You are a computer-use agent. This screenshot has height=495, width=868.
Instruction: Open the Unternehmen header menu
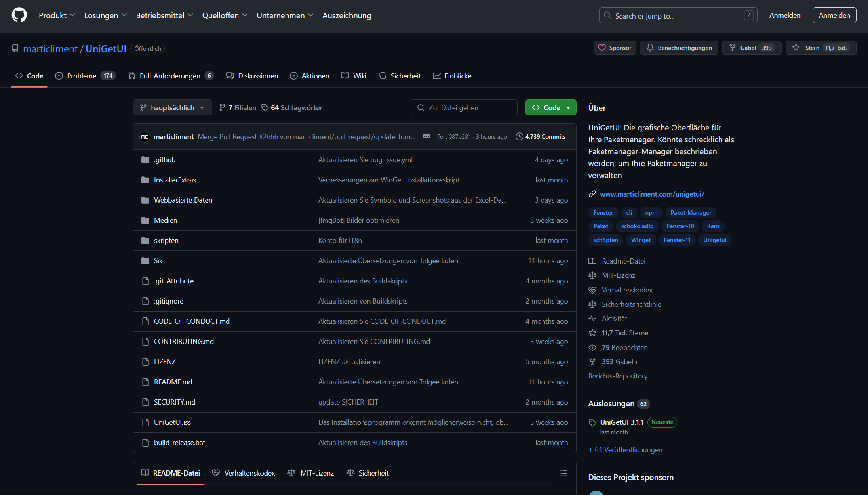(285, 15)
